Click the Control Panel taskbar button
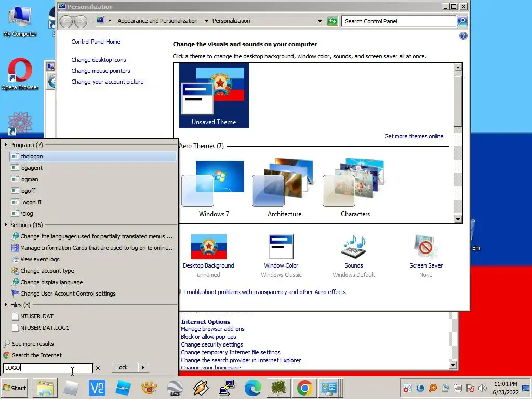532x399 pixels. click(x=329, y=388)
